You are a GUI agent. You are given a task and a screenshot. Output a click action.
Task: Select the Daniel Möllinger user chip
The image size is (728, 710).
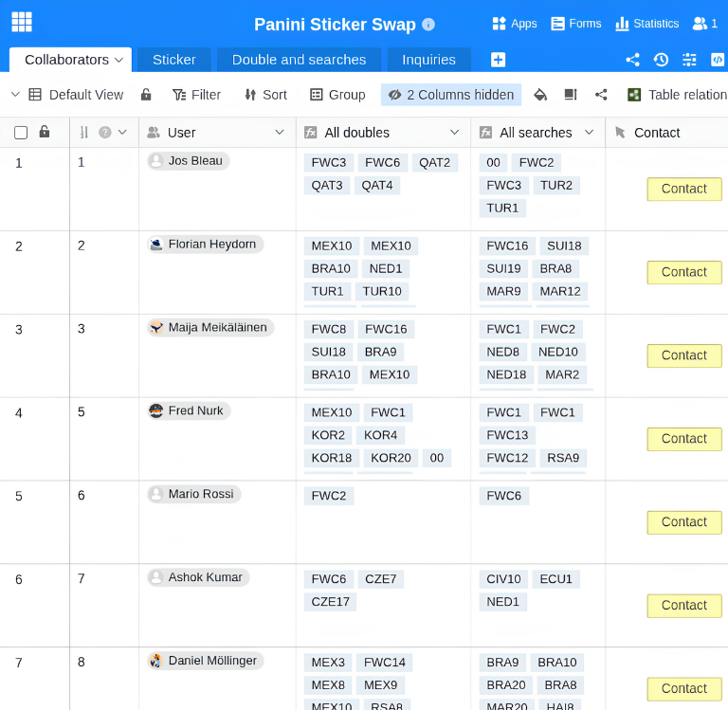[205, 661]
